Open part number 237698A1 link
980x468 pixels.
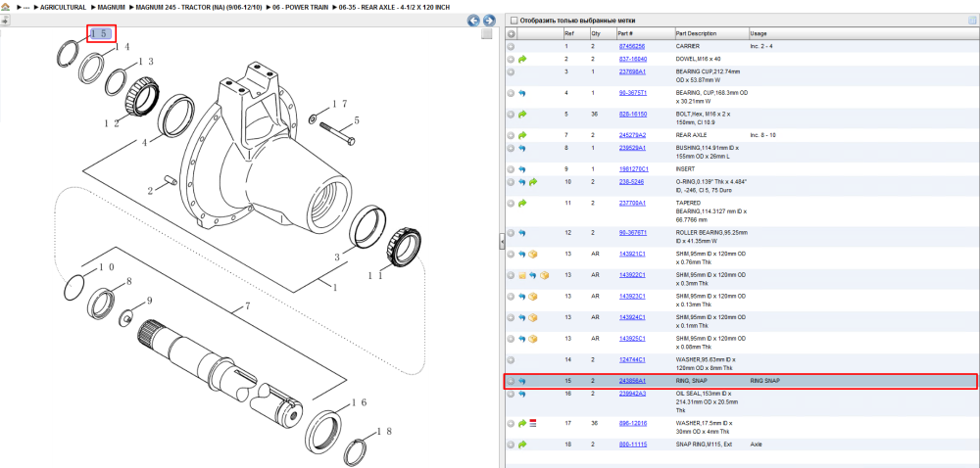(632, 71)
